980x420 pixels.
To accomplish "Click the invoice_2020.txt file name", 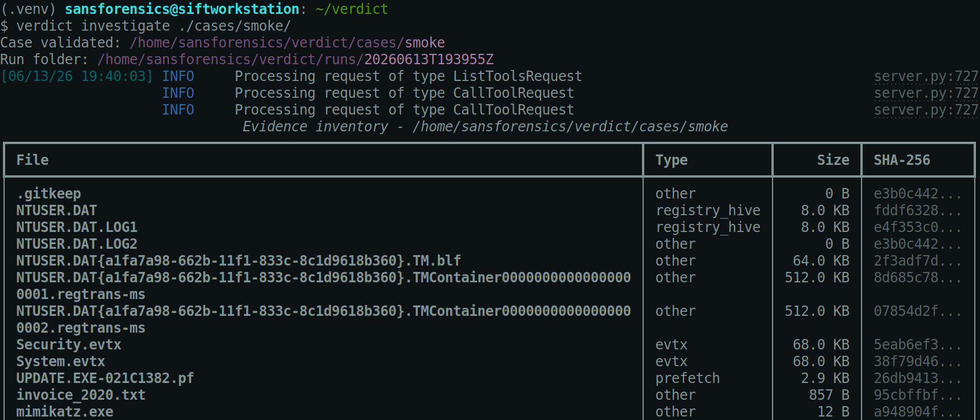I will point(81,395).
